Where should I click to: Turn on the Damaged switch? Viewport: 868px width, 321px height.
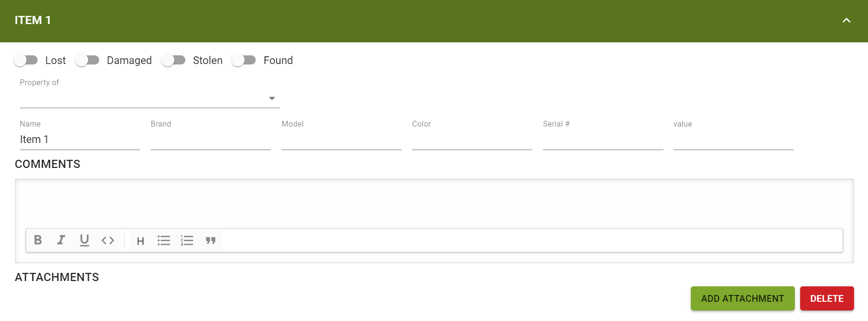click(x=87, y=60)
